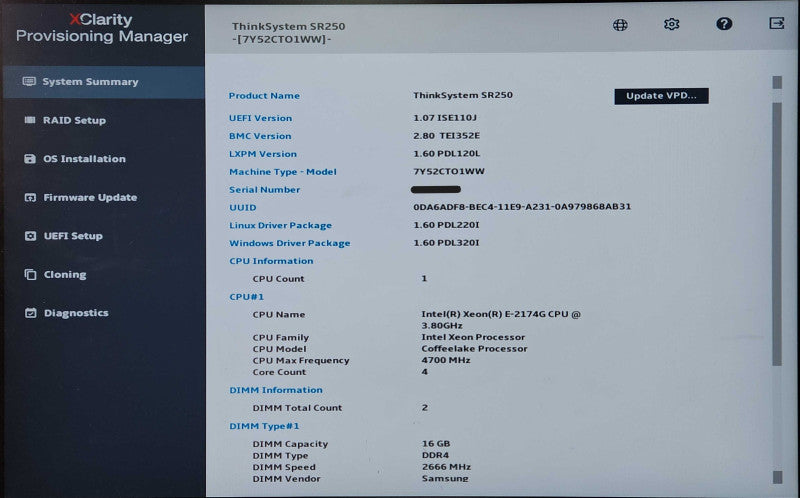
Task: Click the LXPM Version label
Action: pos(263,154)
